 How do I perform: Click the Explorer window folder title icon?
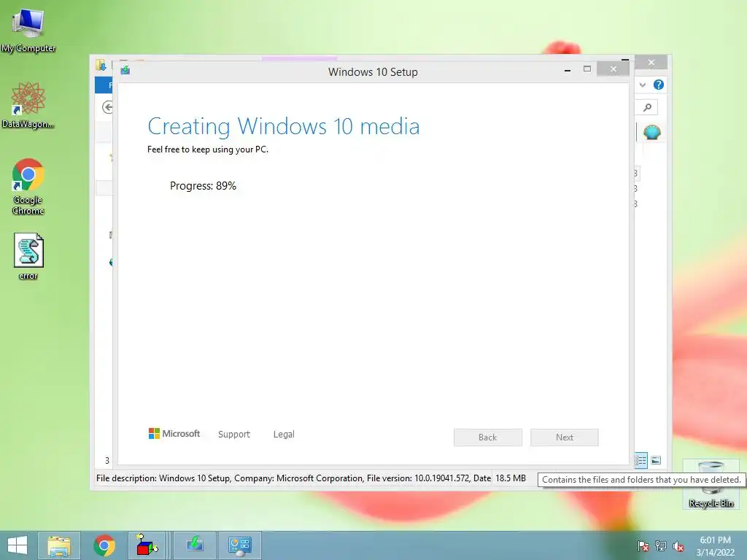(101, 65)
